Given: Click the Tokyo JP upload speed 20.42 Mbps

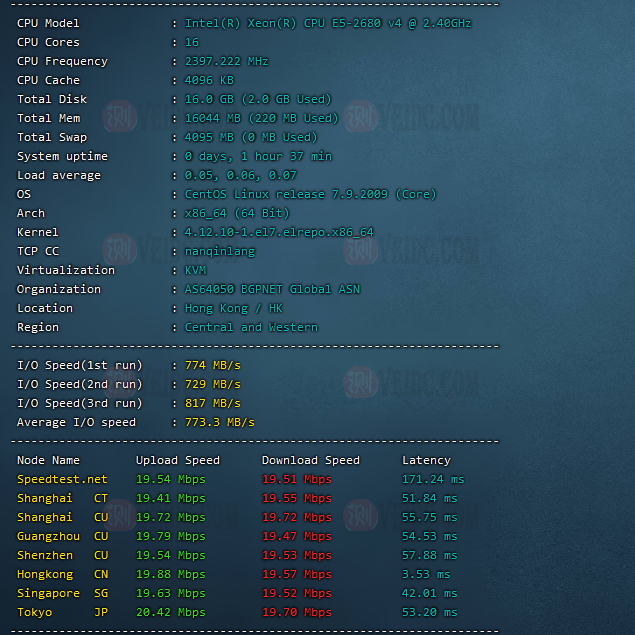Looking at the screenshot, I should pyautogui.click(x=170, y=612).
